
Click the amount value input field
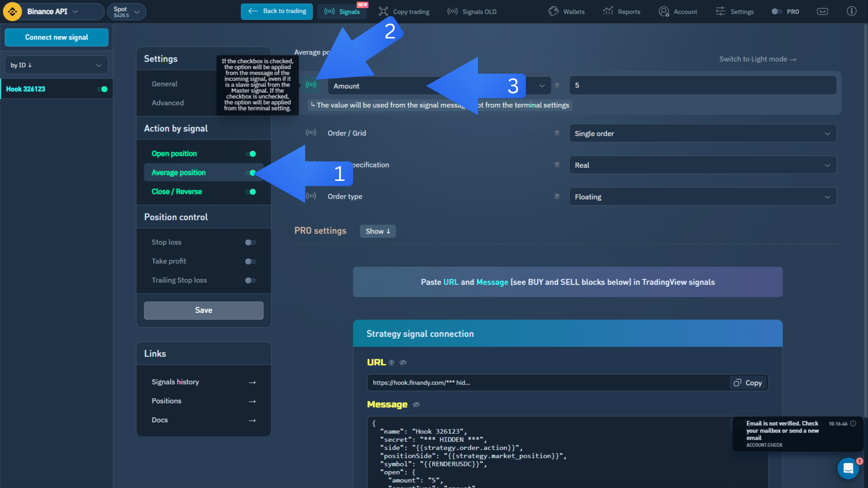[x=702, y=85]
